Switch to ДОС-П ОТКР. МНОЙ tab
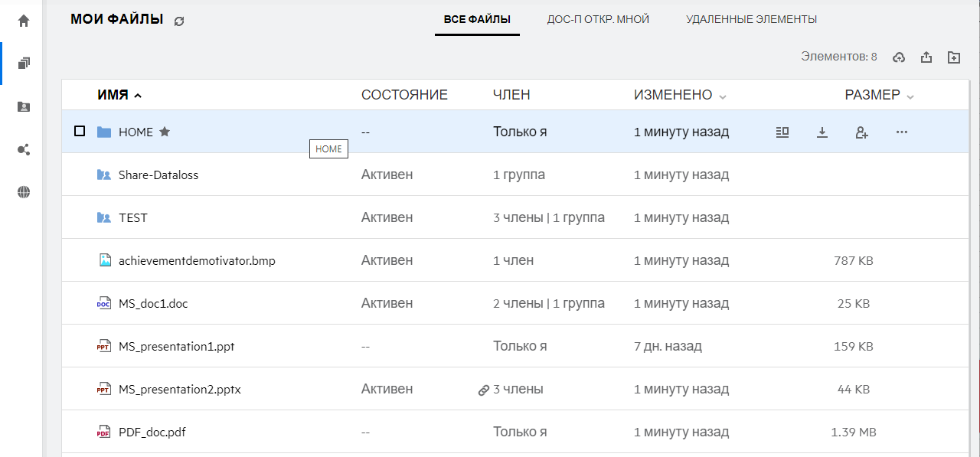Viewport: 980px width, 457px height. pyautogui.click(x=598, y=19)
